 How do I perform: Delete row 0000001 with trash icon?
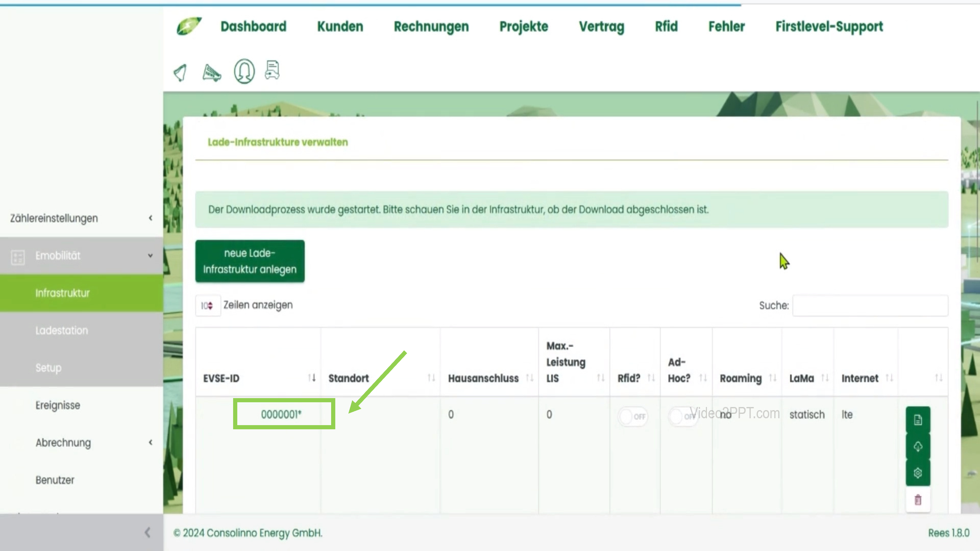tap(918, 499)
